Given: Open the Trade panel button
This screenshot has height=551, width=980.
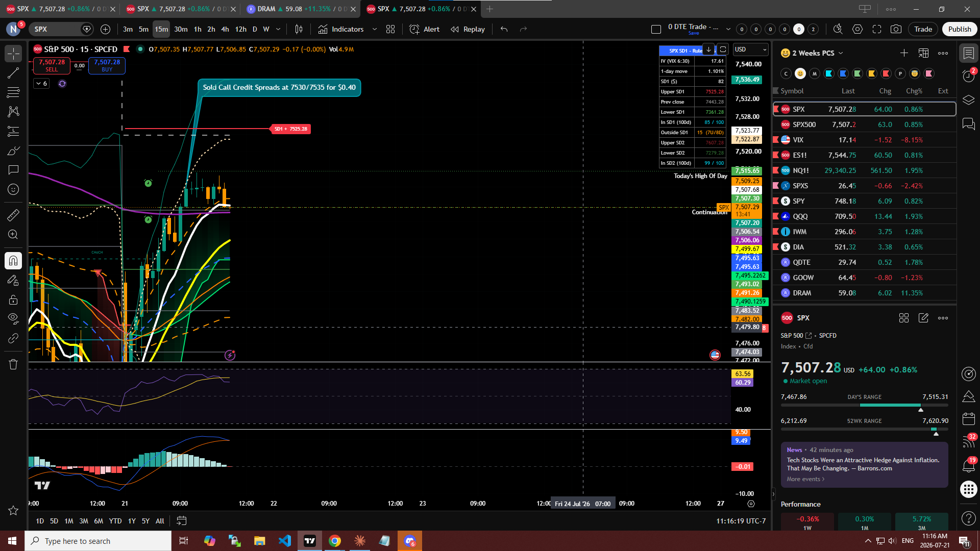Looking at the screenshot, I should (923, 29).
